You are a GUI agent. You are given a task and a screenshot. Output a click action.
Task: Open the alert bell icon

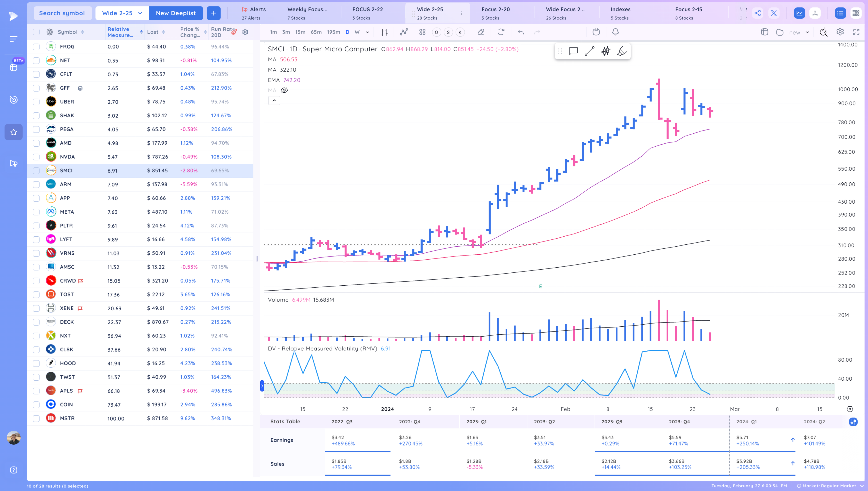pyautogui.click(x=615, y=32)
